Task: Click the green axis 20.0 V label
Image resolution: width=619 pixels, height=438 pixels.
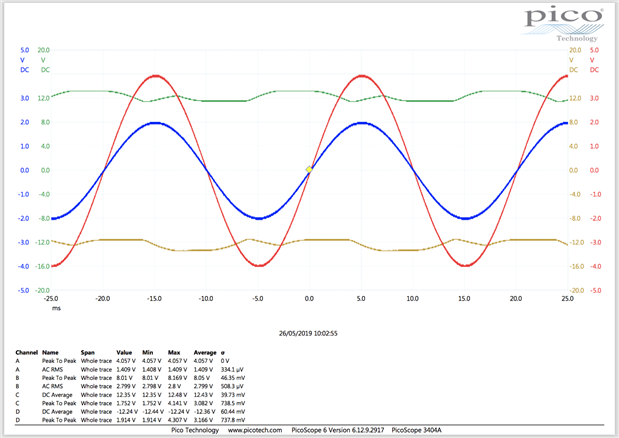Action: coord(44,49)
